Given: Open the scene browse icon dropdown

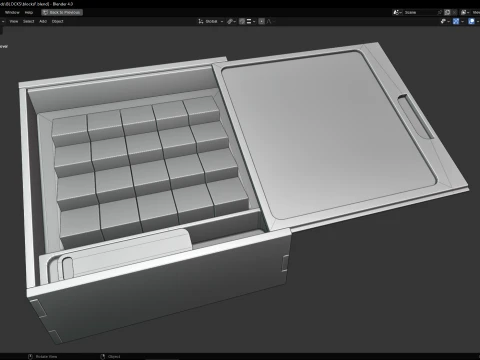Looking at the screenshot, I should tap(397, 12).
